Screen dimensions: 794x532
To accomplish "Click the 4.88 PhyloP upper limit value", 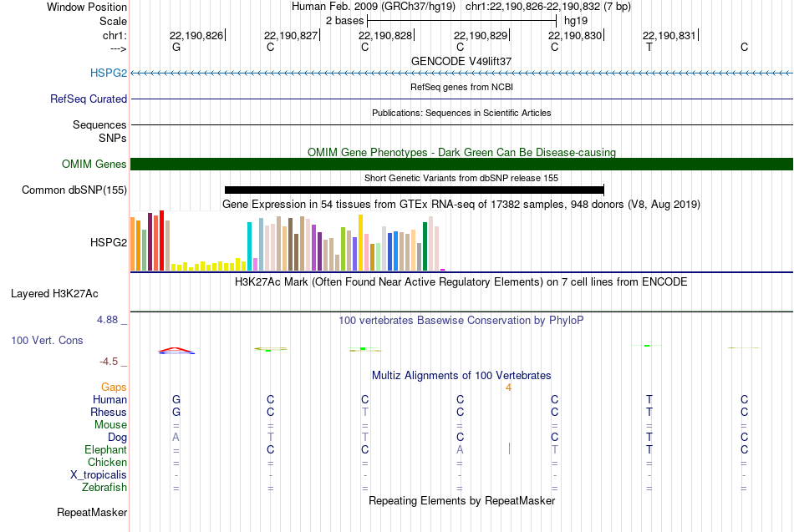I will click(x=107, y=320).
